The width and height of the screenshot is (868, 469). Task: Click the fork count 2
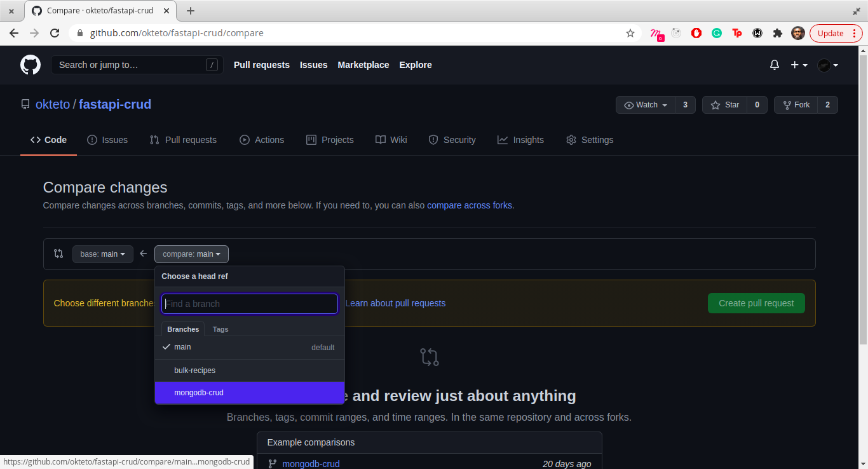[827, 105]
